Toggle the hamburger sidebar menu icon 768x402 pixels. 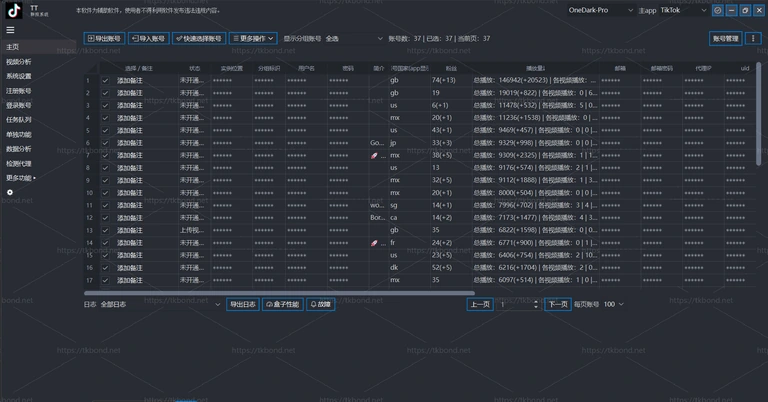coord(10,30)
